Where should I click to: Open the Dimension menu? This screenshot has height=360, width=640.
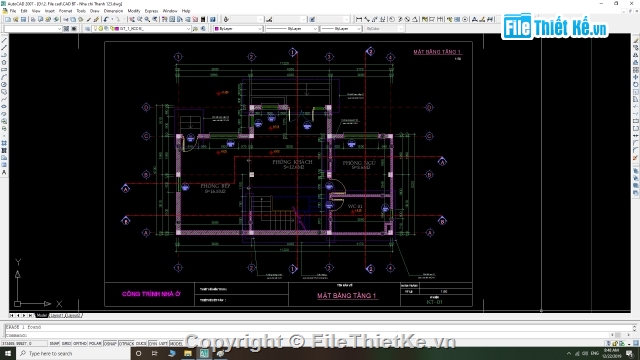click(113, 11)
